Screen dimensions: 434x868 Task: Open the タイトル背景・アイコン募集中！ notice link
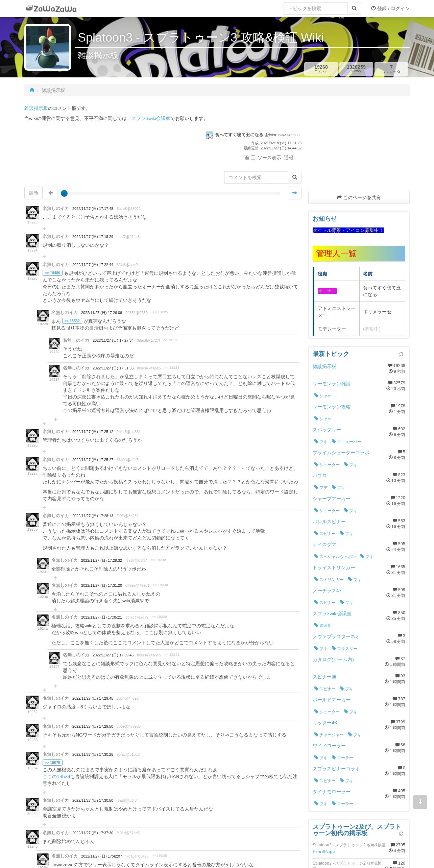tap(348, 230)
